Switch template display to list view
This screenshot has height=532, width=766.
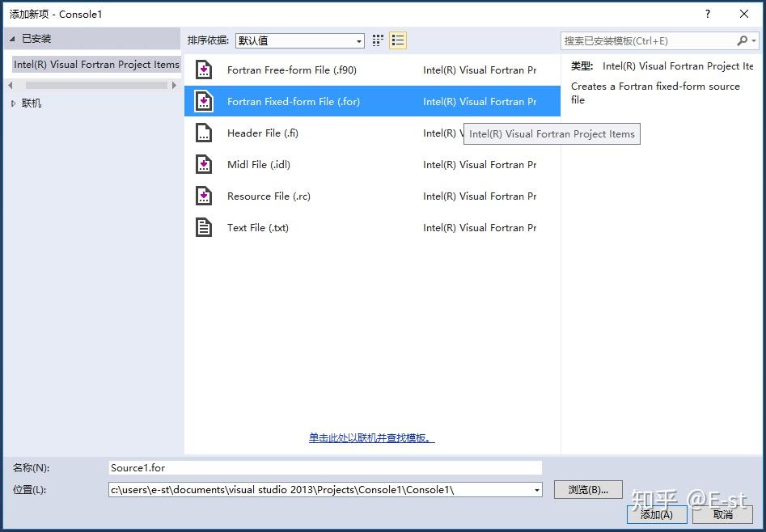397,40
